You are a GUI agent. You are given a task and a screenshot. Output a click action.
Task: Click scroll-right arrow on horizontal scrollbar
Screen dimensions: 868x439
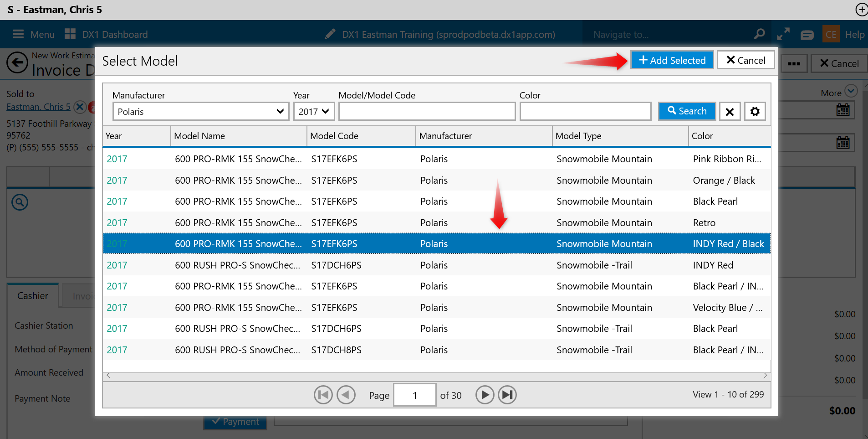(765, 376)
